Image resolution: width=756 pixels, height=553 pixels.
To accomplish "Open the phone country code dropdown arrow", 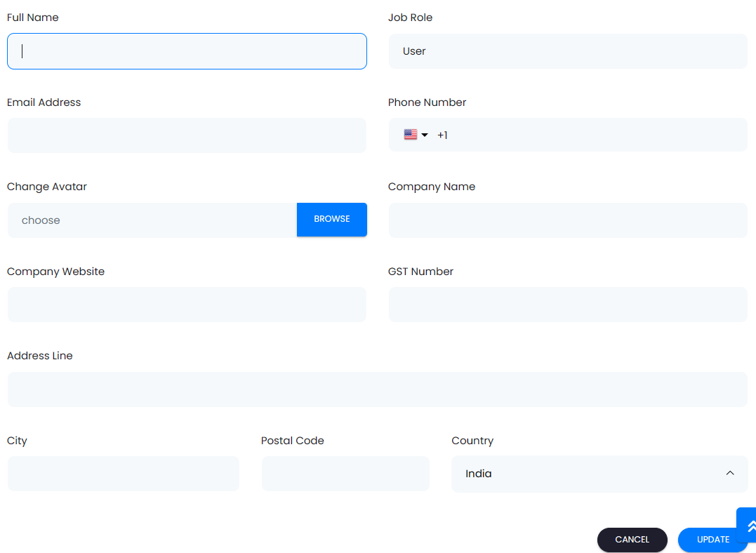I will click(425, 135).
